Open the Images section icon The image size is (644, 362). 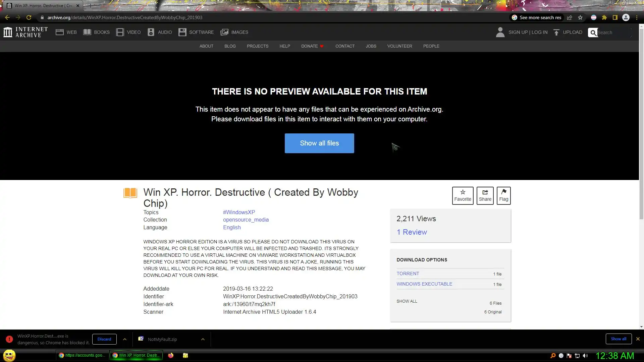pyautogui.click(x=224, y=32)
